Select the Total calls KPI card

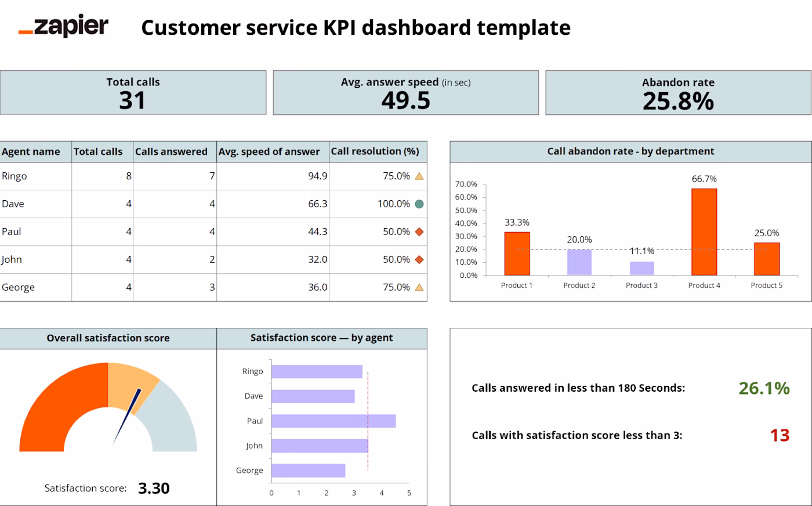[x=133, y=92]
